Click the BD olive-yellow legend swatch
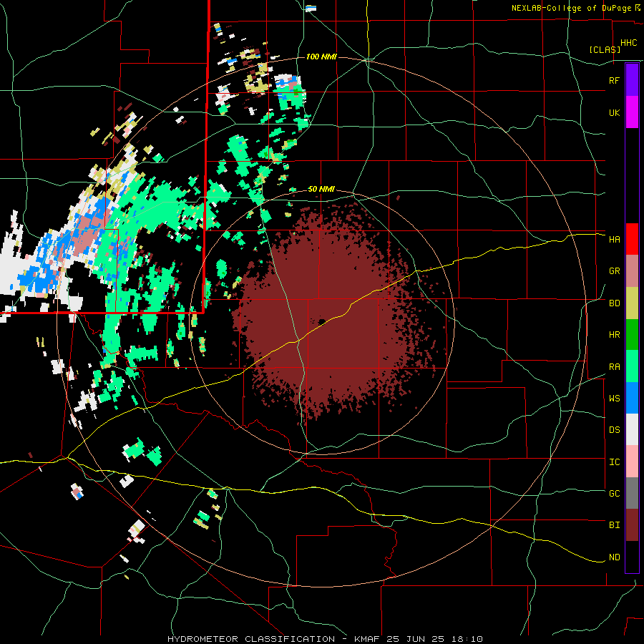The width and height of the screenshot is (644, 644). (632, 303)
